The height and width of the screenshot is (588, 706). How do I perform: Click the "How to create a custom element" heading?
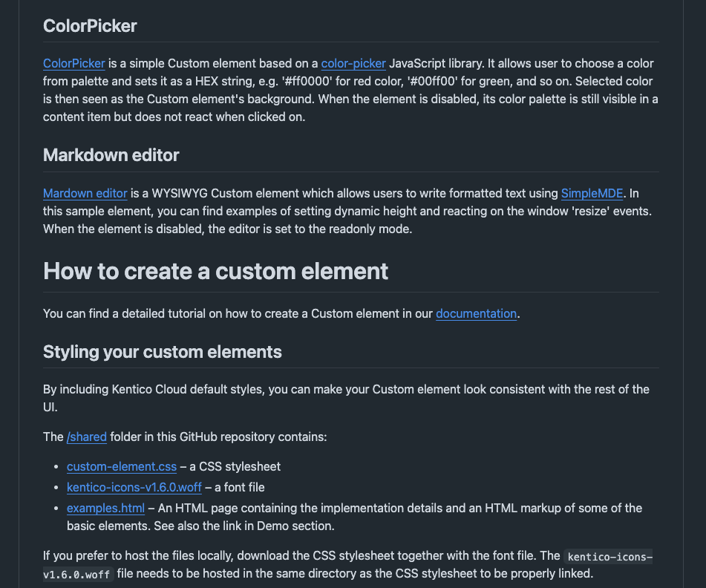coord(215,271)
